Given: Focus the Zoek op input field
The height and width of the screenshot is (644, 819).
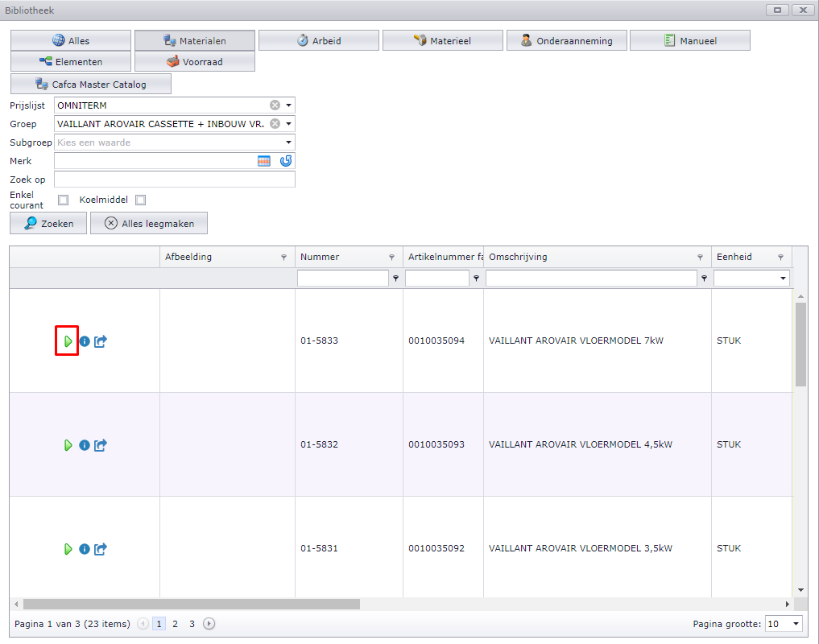Looking at the screenshot, I should point(175,180).
